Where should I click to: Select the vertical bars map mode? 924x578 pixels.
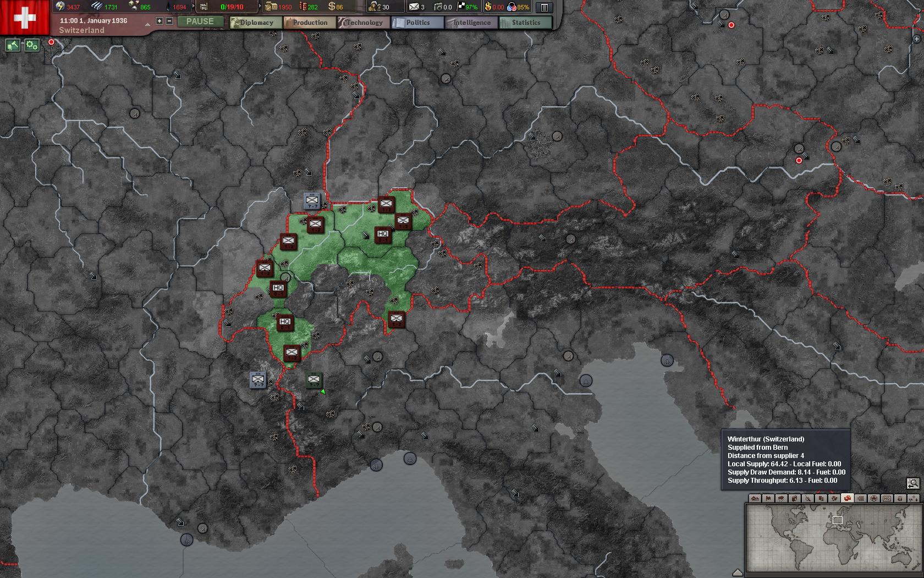point(861,498)
